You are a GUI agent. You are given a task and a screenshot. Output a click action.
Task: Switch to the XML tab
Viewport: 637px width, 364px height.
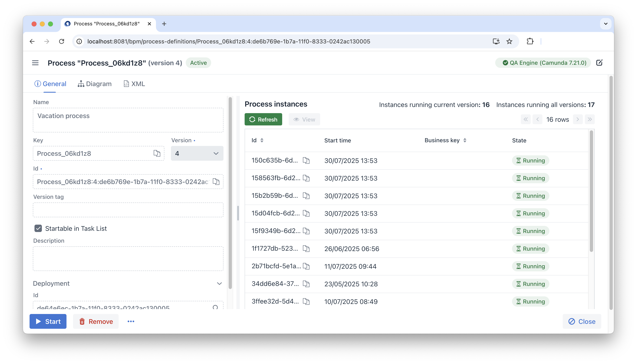[x=134, y=84]
